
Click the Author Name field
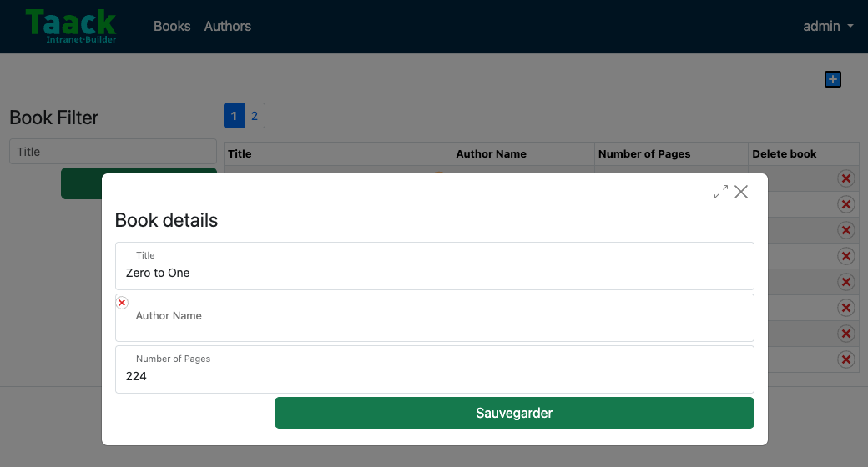pos(435,318)
